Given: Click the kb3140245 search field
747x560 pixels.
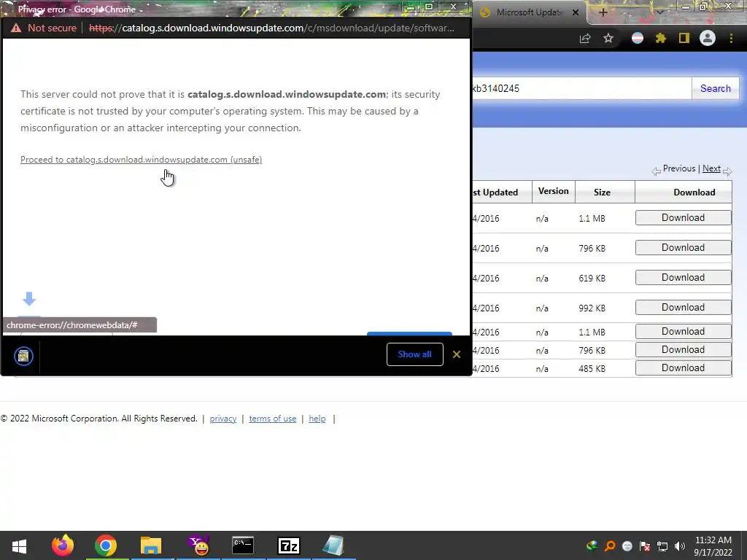Looking at the screenshot, I should 581,88.
